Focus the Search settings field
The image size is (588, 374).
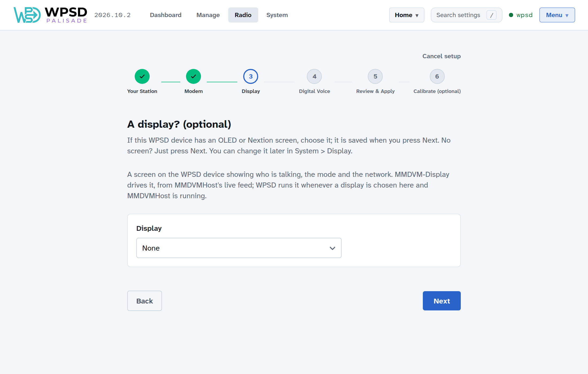[466, 15]
